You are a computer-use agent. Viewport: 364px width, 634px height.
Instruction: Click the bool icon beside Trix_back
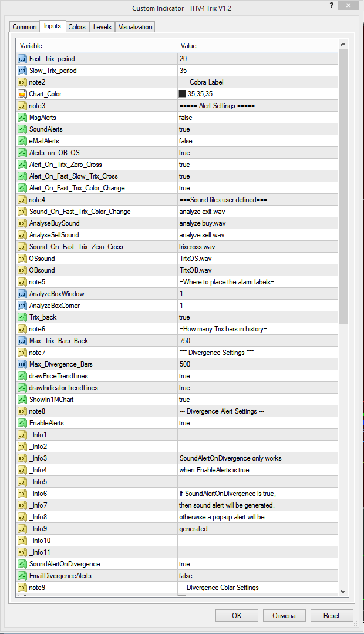click(22, 317)
